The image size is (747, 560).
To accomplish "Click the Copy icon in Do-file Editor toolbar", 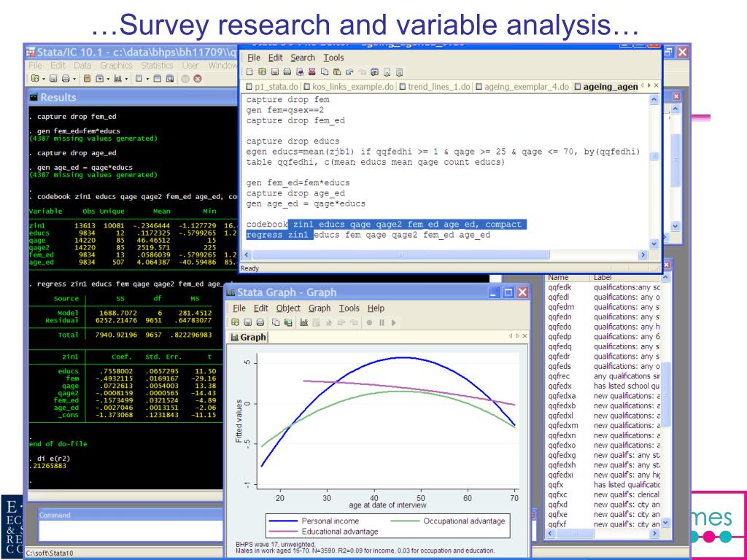I will click(x=325, y=72).
